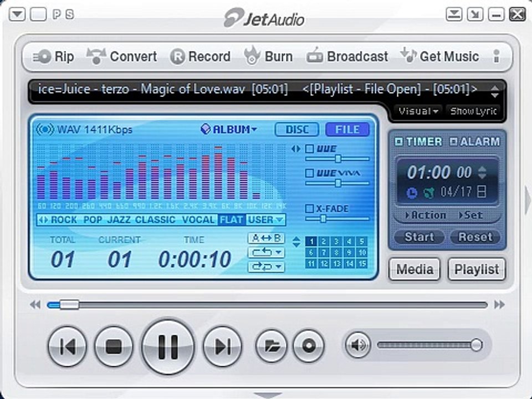Click the Show Lyric button
532x399 pixels.
473,111
